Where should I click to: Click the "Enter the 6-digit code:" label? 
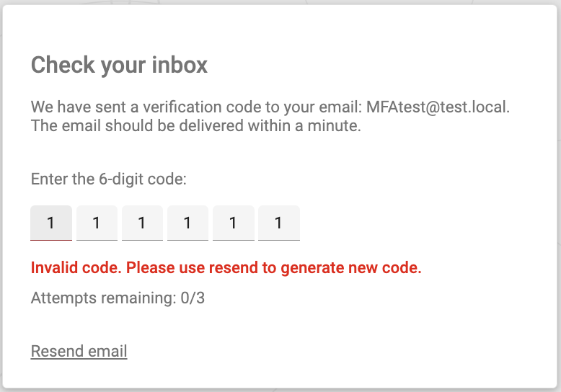[x=109, y=179]
